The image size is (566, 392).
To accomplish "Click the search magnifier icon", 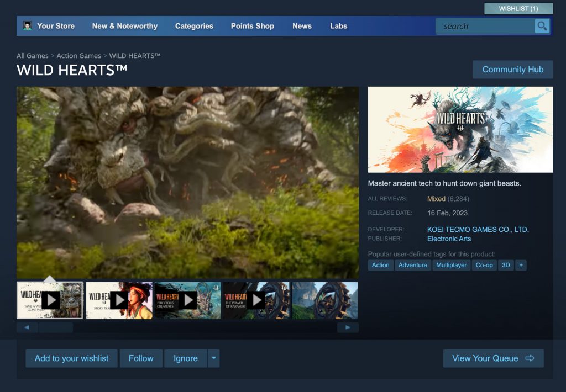I will point(542,26).
